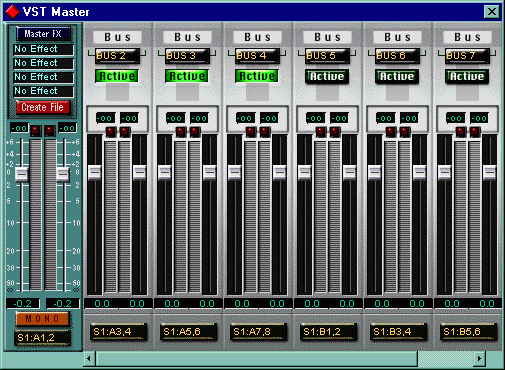Click the left -0.2 Master level readout
This screenshot has height=370, width=505.
coord(23,304)
